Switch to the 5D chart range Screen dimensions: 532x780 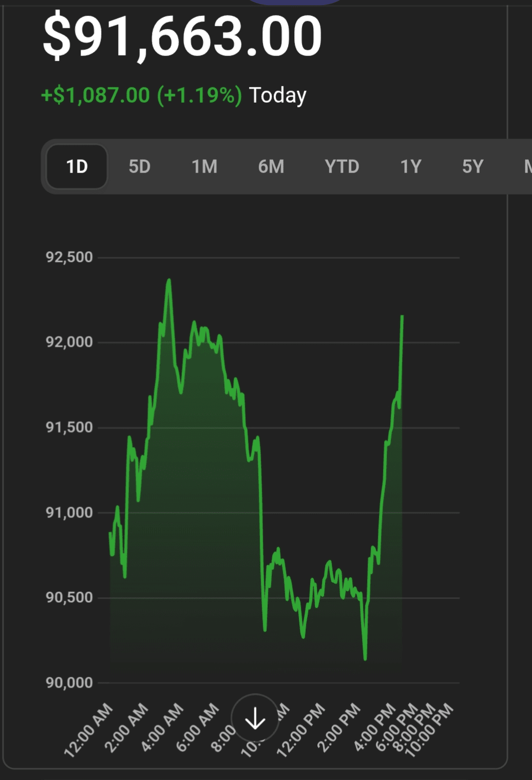pos(139,166)
